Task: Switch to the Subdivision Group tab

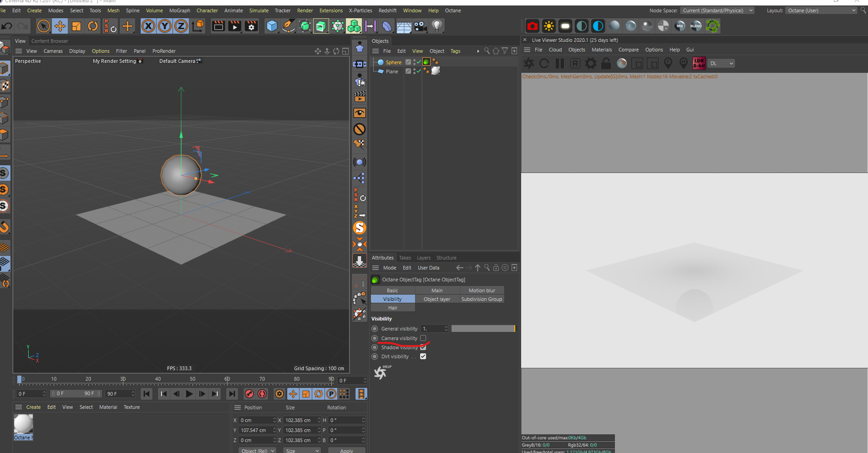Action: pyautogui.click(x=482, y=299)
